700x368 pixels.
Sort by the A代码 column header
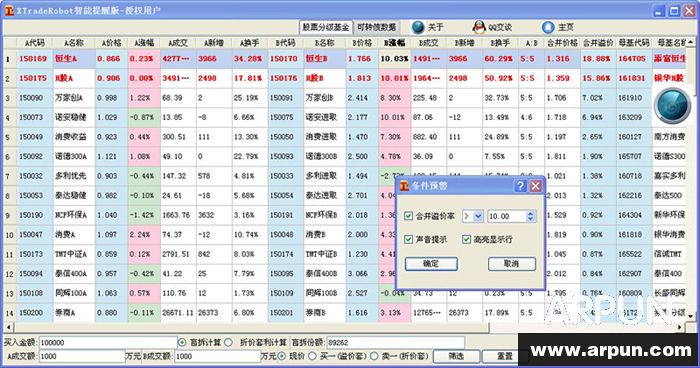[x=35, y=43]
